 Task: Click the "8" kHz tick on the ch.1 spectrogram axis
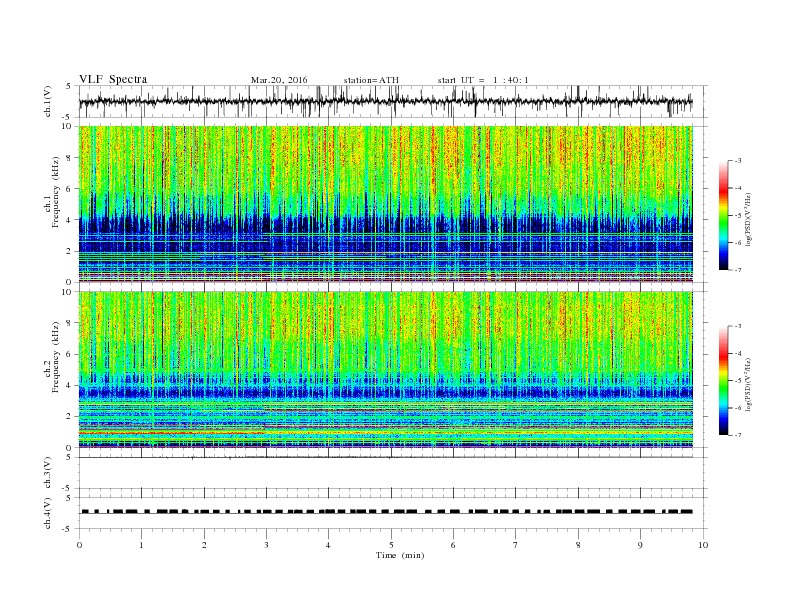[x=70, y=158]
